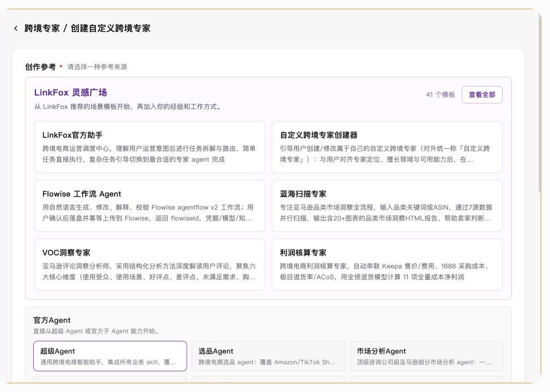Select the 超级Agent option

point(110,356)
